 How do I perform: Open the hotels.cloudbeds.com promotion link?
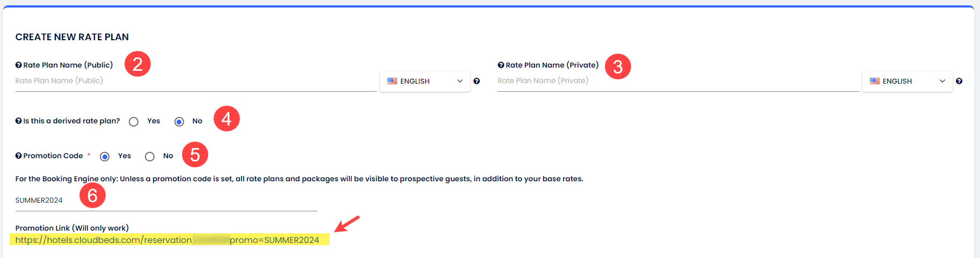tap(167, 240)
